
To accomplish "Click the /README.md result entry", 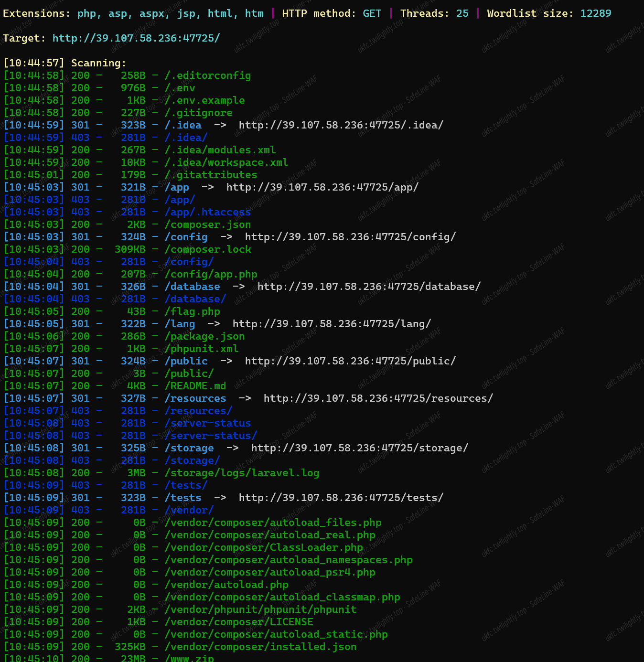I will 195,386.
